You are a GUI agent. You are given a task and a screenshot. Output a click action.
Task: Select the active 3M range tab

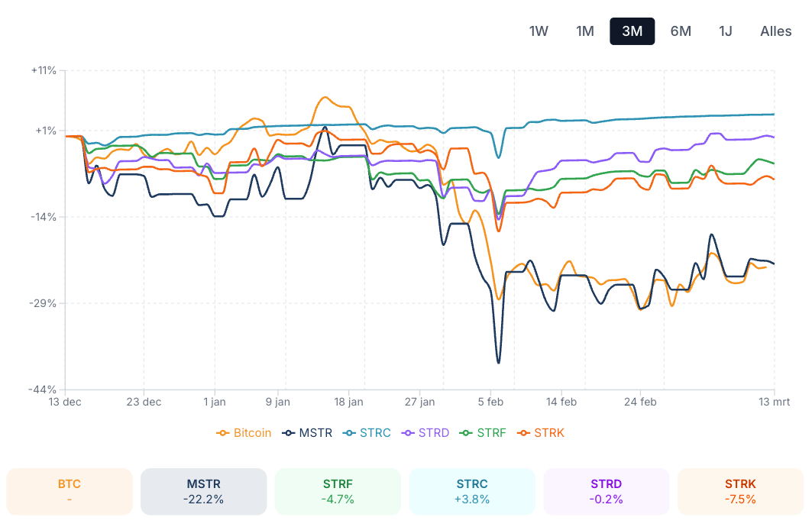[632, 31]
